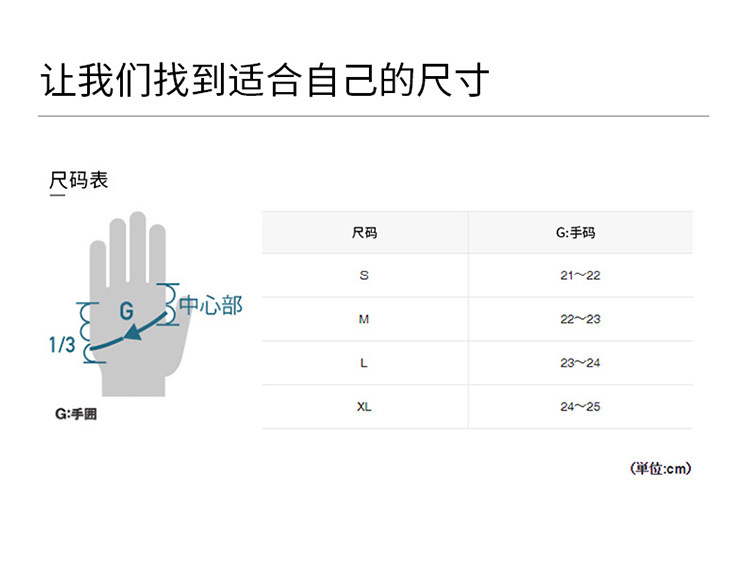Click the 21~22 measurement value
This screenshot has width=750, height=567.
pyautogui.click(x=580, y=275)
